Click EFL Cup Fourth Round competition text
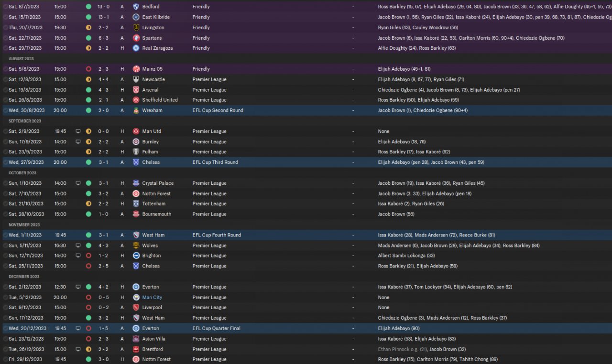This screenshot has height=364, width=612. (217, 236)
